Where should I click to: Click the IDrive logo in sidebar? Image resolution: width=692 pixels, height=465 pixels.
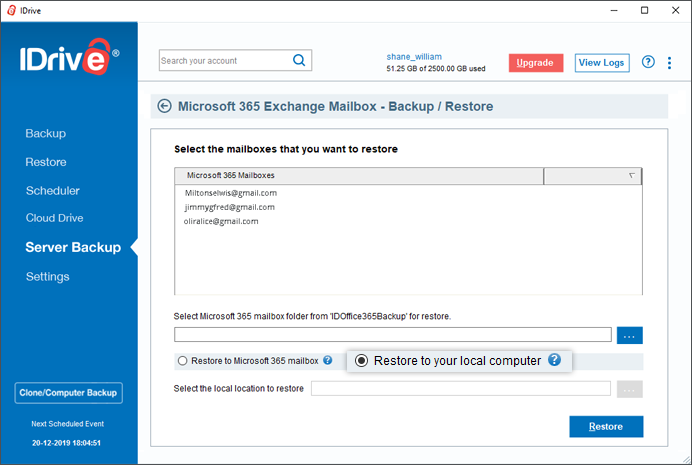(x=69, y=57)
